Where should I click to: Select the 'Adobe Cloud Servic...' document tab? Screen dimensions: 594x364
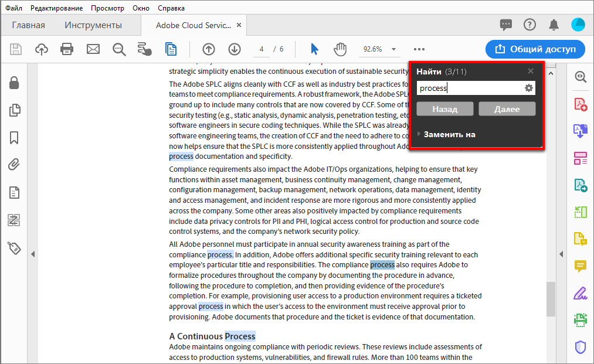[193, 25]
